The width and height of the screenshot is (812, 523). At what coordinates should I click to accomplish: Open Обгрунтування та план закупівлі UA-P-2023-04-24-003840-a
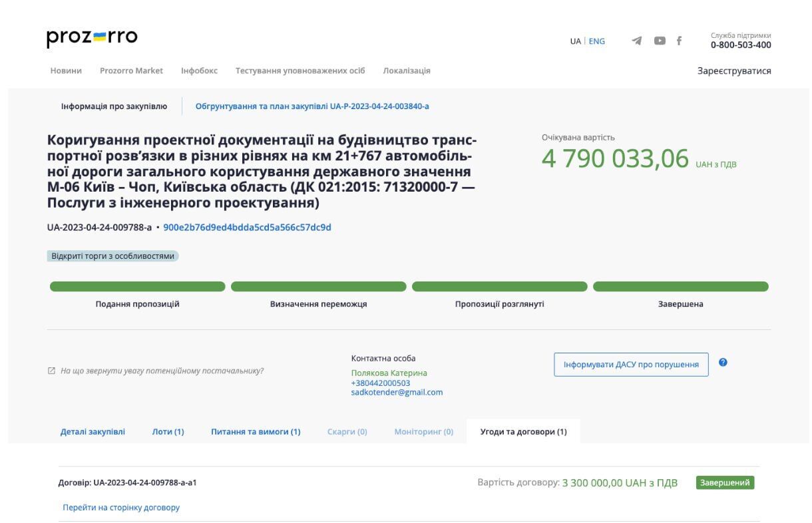tap(312, 106)
